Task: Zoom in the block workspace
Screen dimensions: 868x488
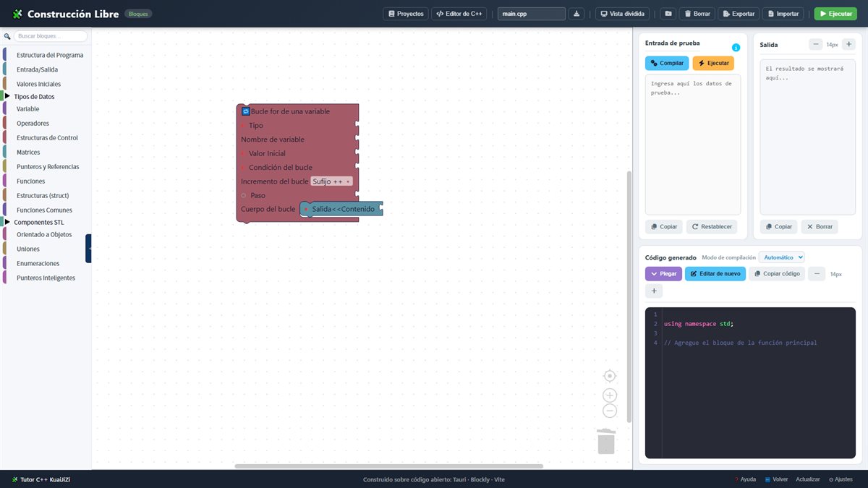Action: [610, 395]
